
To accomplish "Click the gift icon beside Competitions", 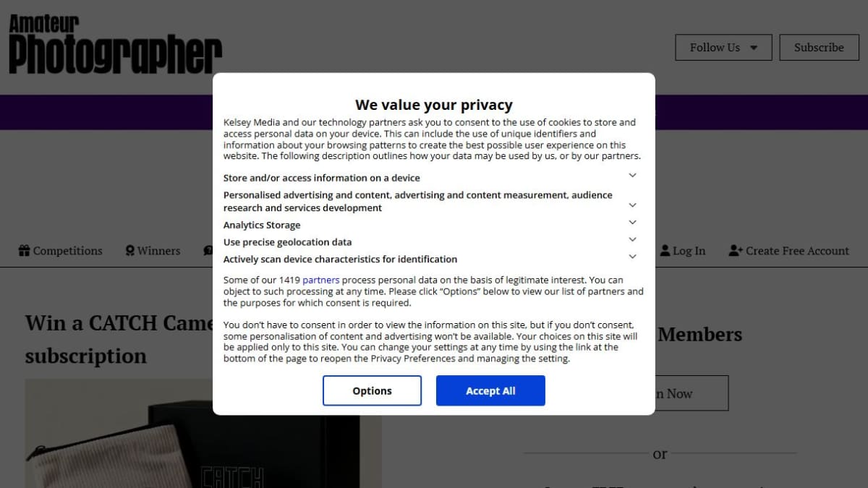I will coord(24,251).
